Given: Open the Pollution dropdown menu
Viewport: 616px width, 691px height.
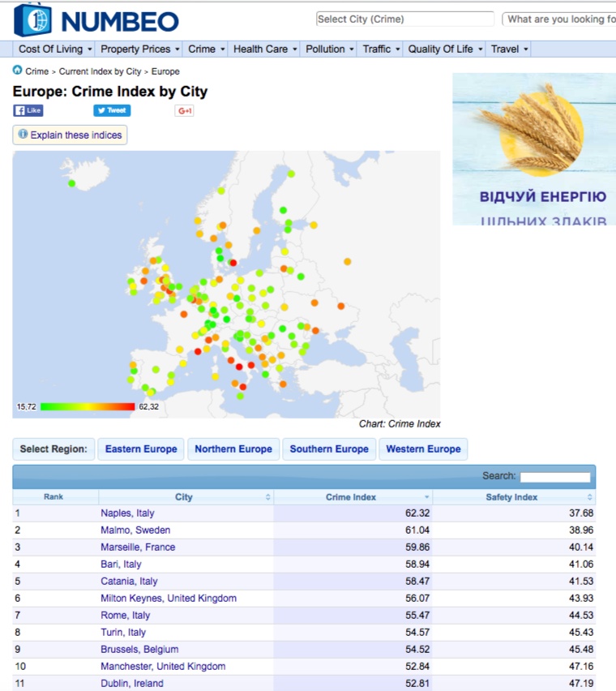Looking at the screenshot, I should pyautogui.click(x=330, y=49).
